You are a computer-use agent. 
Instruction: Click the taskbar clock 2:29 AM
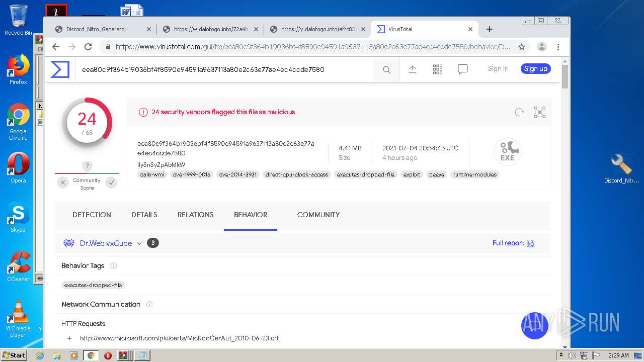[618, 355]
